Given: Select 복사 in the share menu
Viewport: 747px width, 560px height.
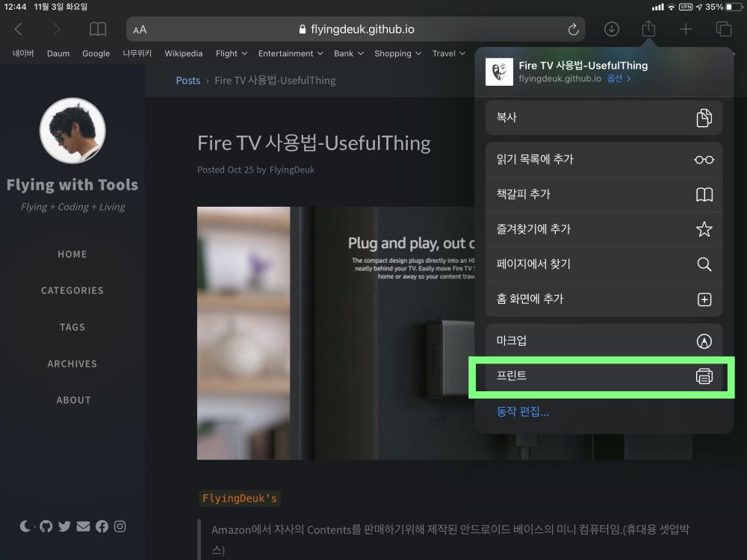Looking at the screenshot, I should 604,118.
